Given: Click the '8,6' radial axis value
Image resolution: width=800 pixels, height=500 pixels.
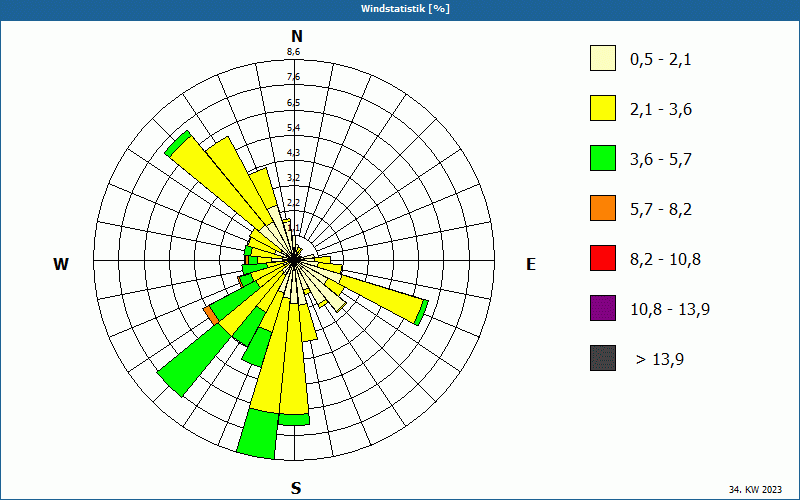Looking at the screenshot, I should [293, 52].
